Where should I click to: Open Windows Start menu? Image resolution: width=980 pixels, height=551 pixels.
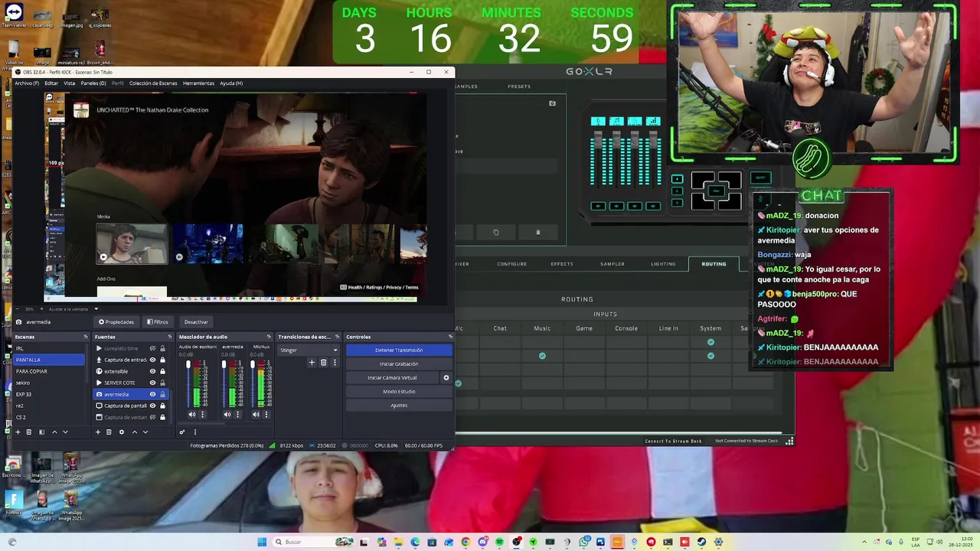(x=262, y=542)
